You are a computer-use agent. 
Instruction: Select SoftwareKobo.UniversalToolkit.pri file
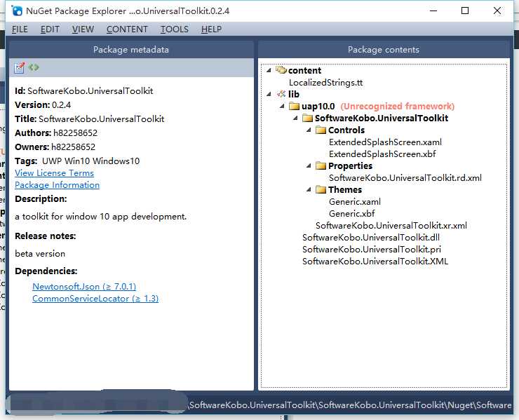(372, 249)
